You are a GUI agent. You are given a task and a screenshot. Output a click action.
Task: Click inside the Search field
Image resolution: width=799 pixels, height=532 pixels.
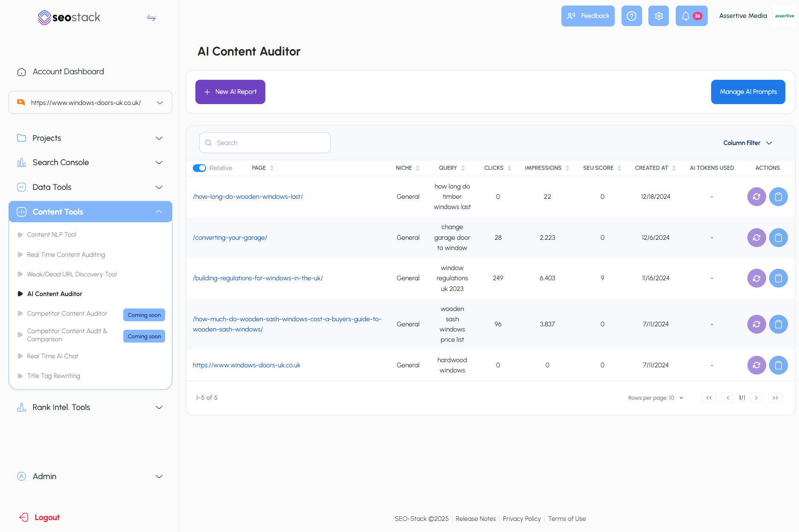[264, 142]
